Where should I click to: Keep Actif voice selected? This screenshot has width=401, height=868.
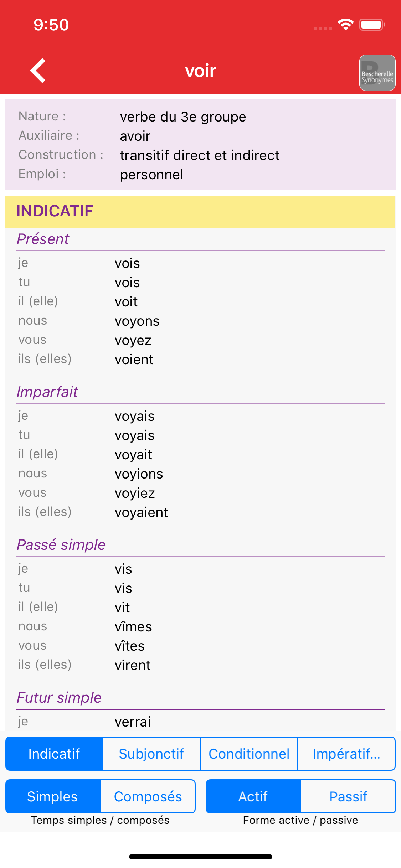click(253, 797)
